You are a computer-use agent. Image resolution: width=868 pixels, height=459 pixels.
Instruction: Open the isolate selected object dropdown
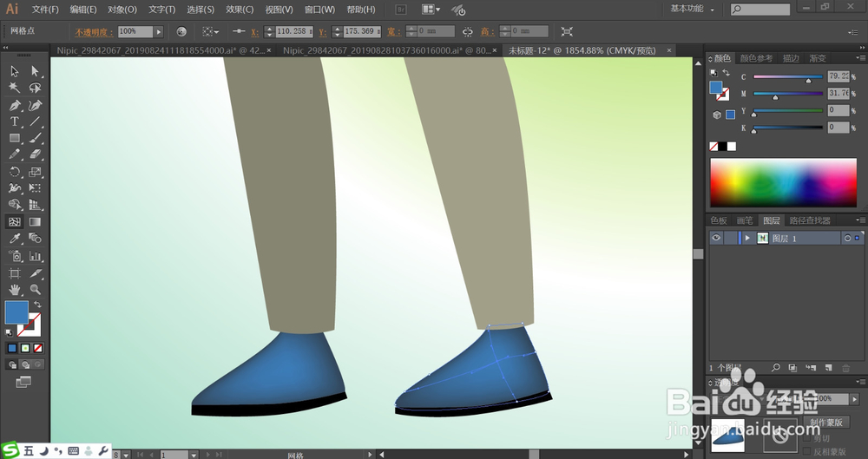(210, 31)
